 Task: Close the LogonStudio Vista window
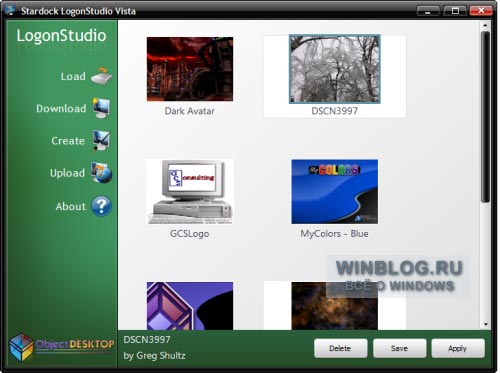coord(481,10)
